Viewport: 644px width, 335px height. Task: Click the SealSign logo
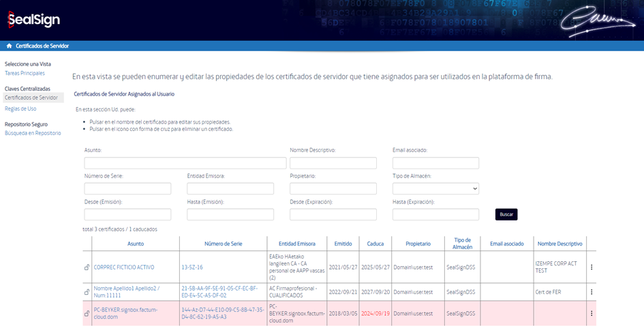[34, 19]
